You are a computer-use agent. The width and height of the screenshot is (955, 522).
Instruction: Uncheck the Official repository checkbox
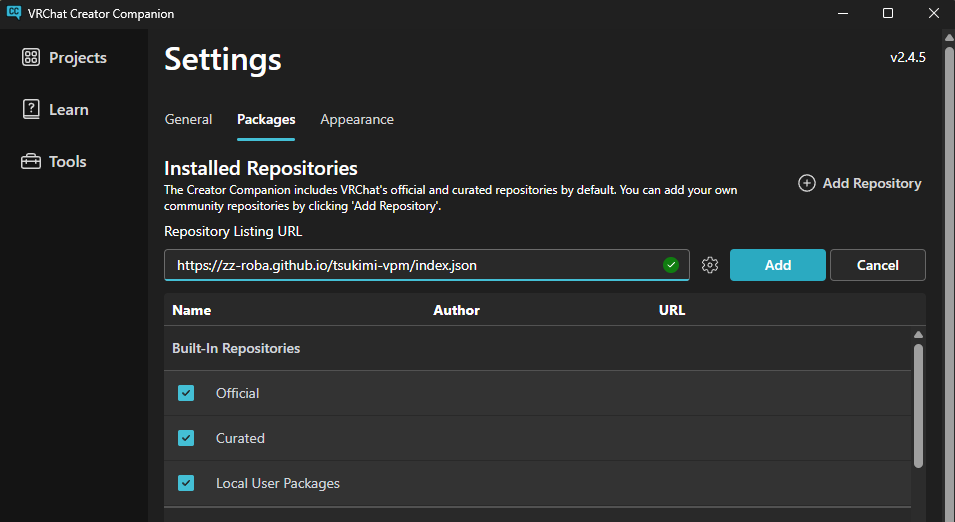click(x=186, y=393)
